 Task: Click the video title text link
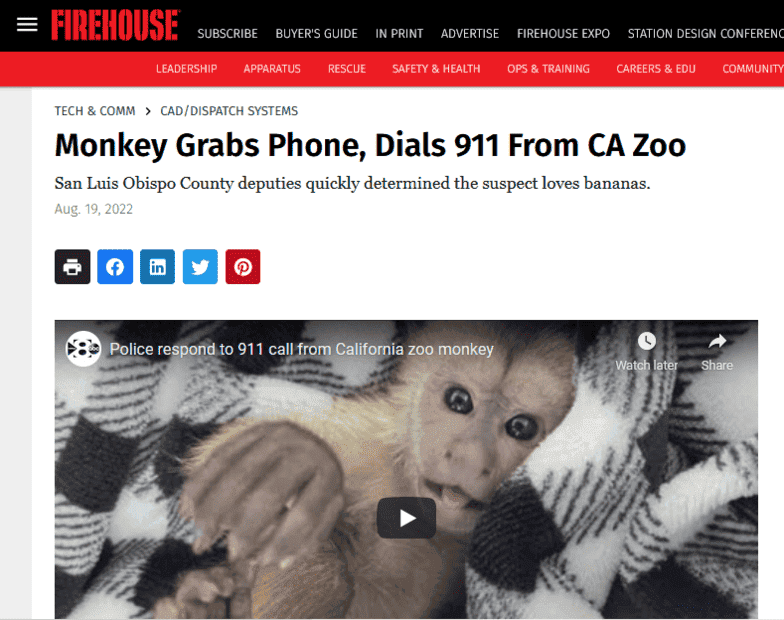[302, 349]
